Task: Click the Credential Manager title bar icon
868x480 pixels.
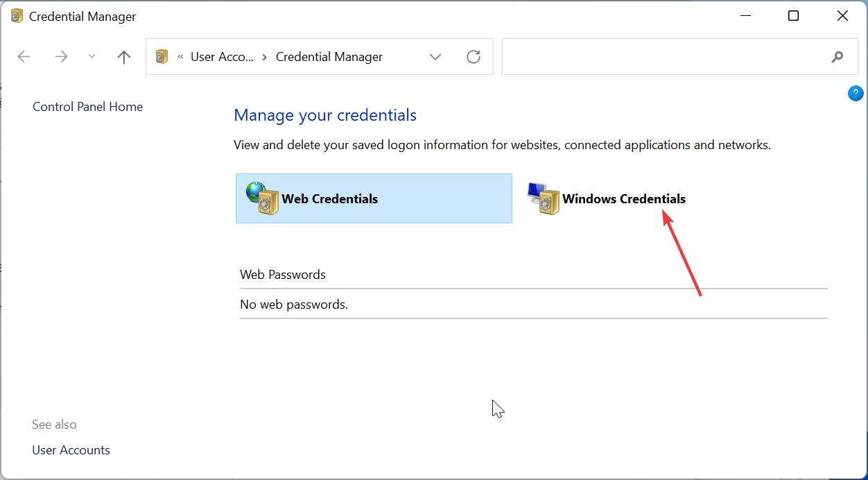Action: (x=17, y=16)
